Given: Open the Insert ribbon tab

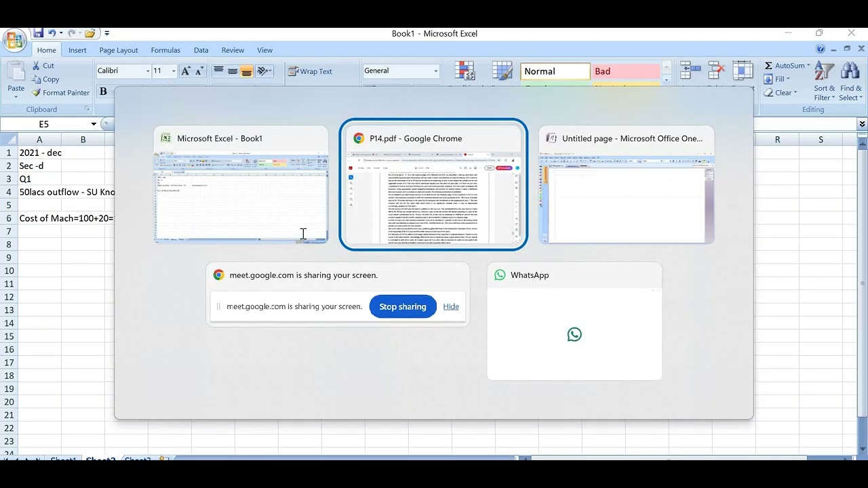Looking at the screenshot, I should pos(77,50).
